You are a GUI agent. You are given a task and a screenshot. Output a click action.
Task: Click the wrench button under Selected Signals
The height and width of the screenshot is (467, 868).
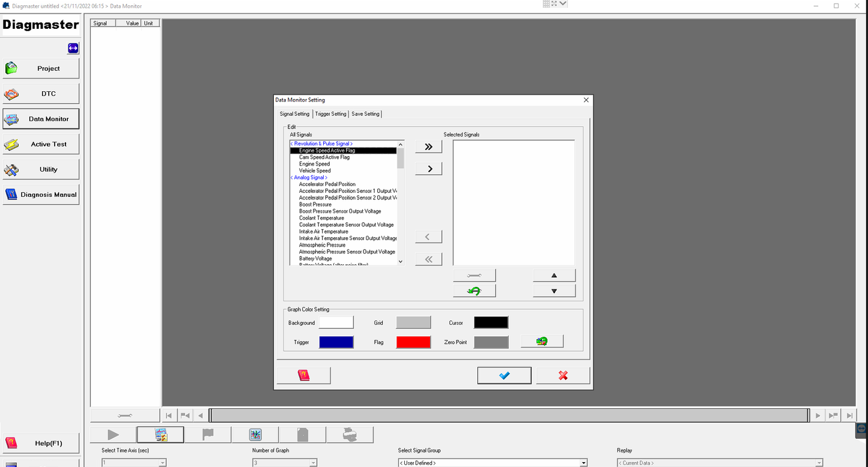coord(475,275)
